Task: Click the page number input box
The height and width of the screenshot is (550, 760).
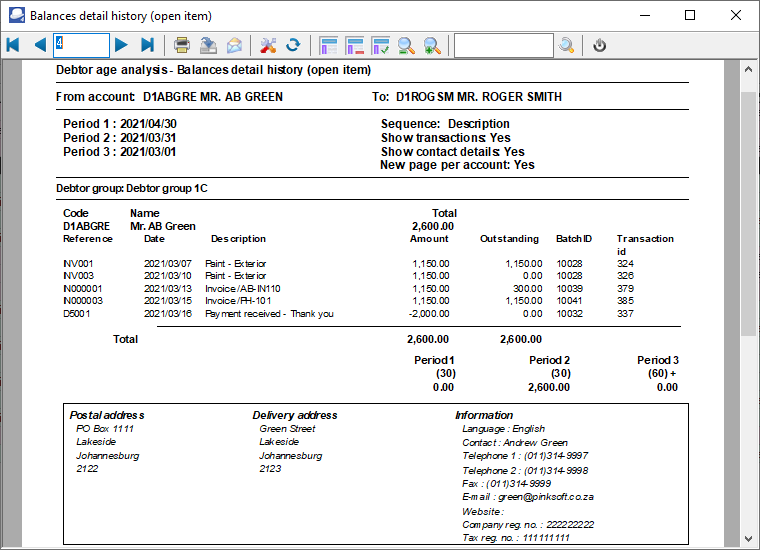Action: pos(81,45)
